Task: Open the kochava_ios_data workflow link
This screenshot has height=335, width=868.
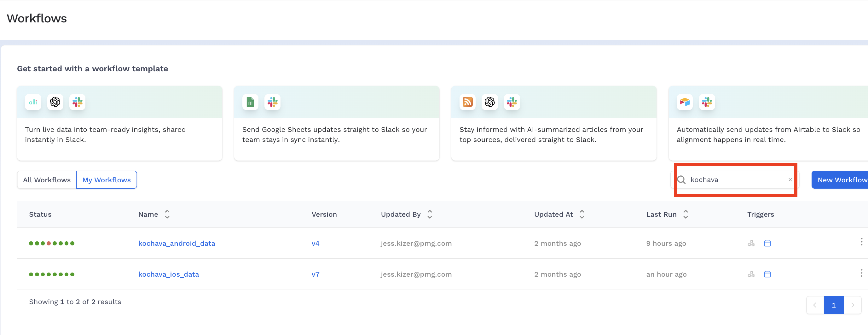Action: click(169, 274)
